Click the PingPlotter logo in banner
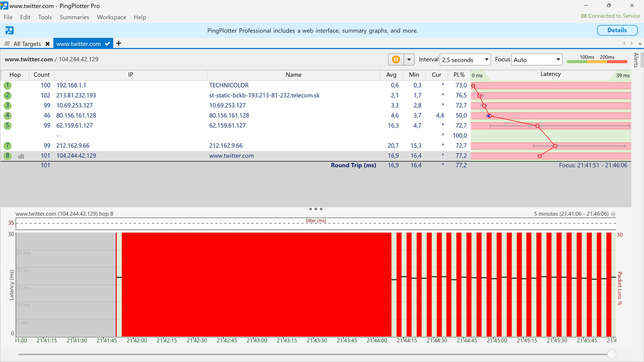 (9, 30)
